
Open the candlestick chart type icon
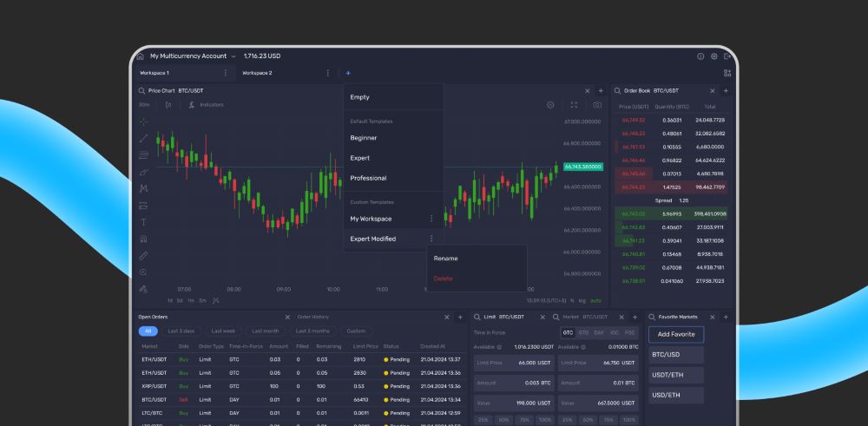[x=168, y=105]
